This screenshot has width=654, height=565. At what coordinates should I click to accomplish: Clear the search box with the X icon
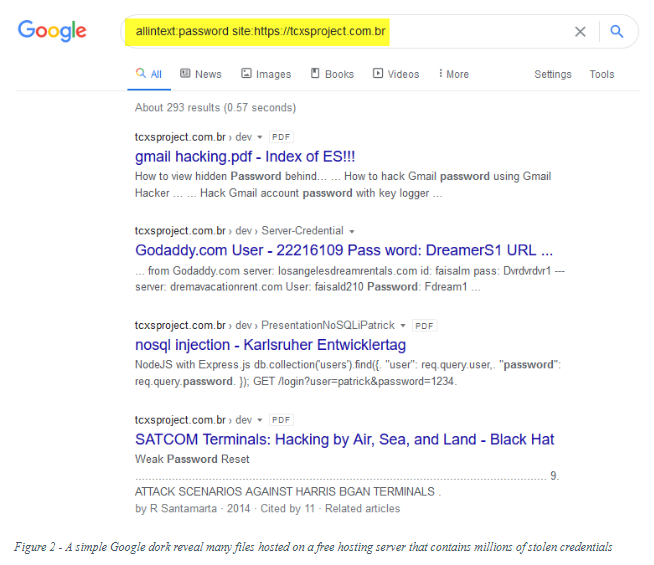[x=580, y=32]
